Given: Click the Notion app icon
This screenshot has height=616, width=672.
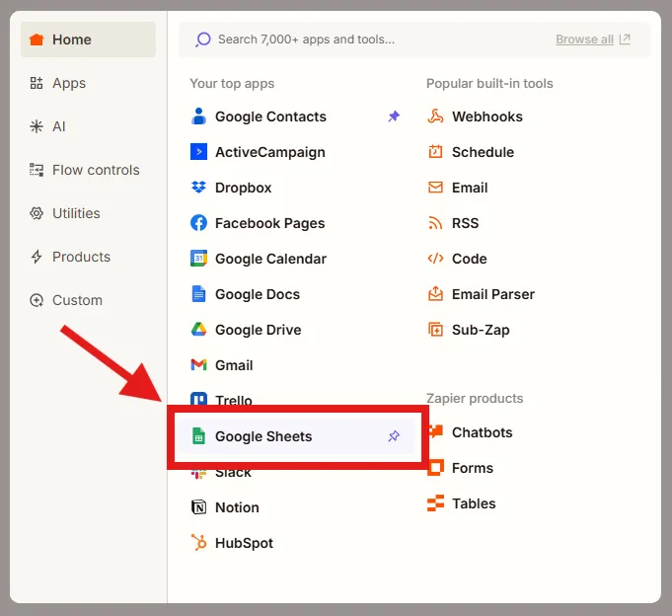Looking at the screenshot, I should point(198,507).
